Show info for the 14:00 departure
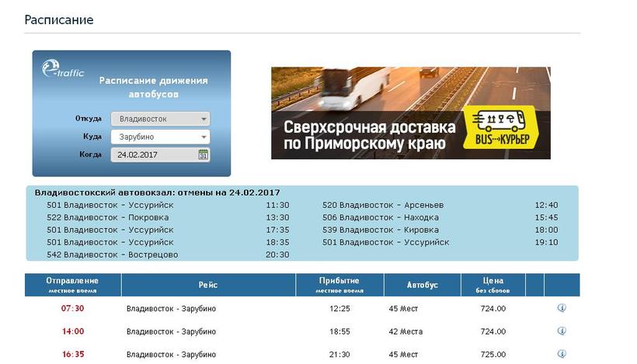The width and height of the screenshot is (637, 364). click(562, 331)
